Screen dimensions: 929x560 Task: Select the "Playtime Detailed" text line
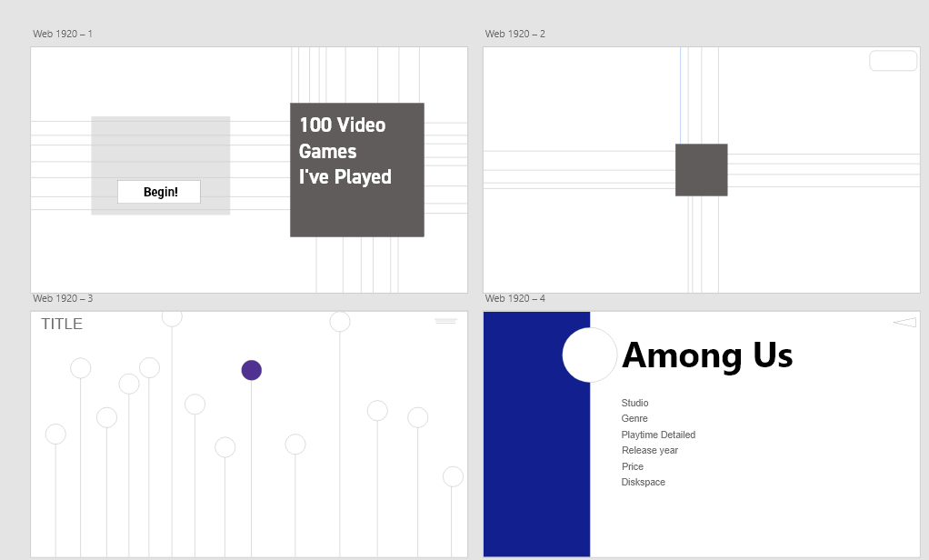pyautogui.click(x=658, y=435)
